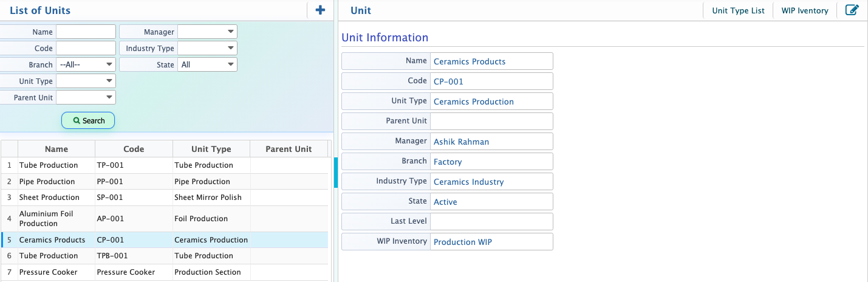Select the Pipe Production row name
The height and width of the screenshot is (282, 868).
coord(47,182)
